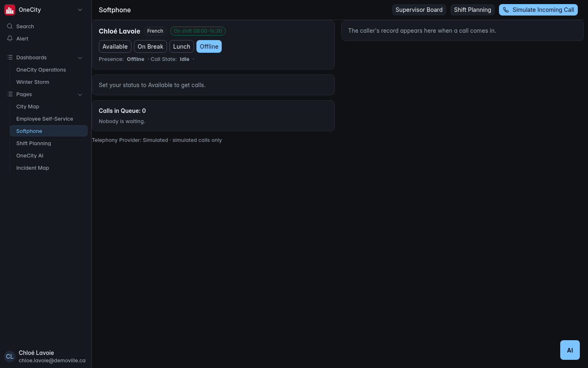Click Shift Planning button in header
Image resolution: width=588 pixels, height=368 pixels.
tap(472, 10)
